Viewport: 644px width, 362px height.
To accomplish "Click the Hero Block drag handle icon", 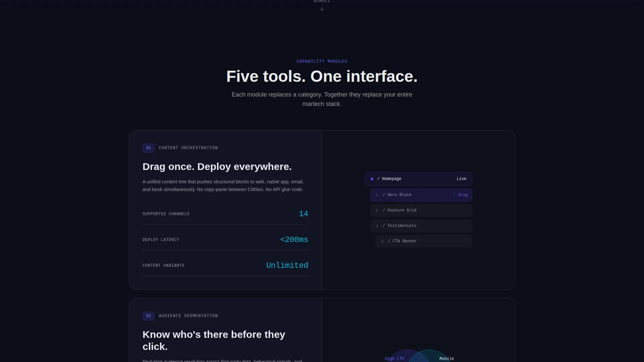I will [377, 195].
